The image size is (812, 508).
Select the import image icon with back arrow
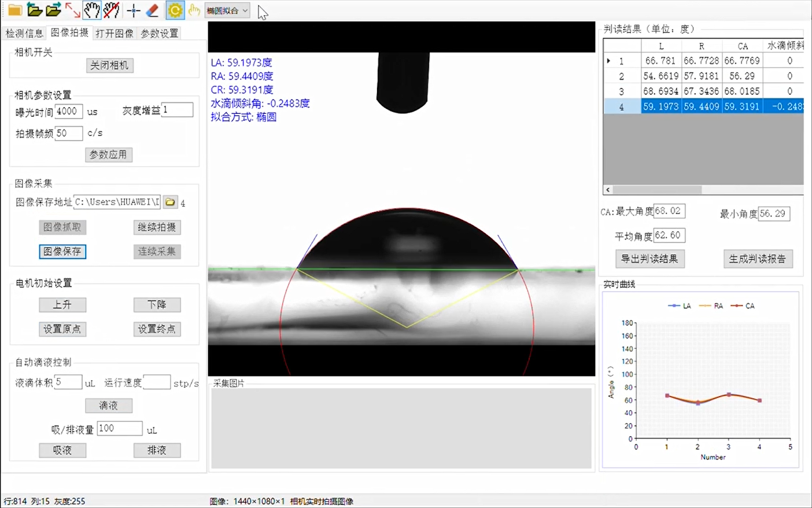click(x=34, y=10)
